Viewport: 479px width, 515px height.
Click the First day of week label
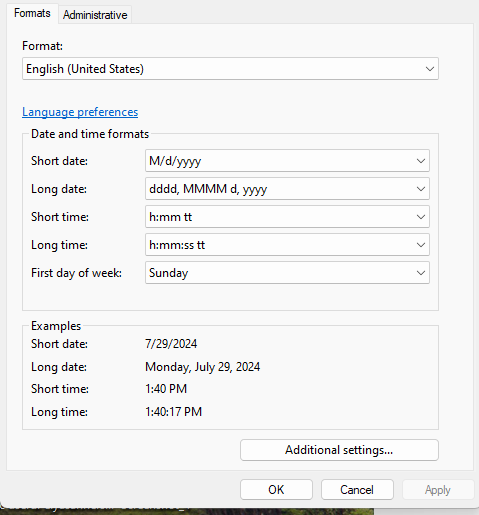tap(76, 273)
